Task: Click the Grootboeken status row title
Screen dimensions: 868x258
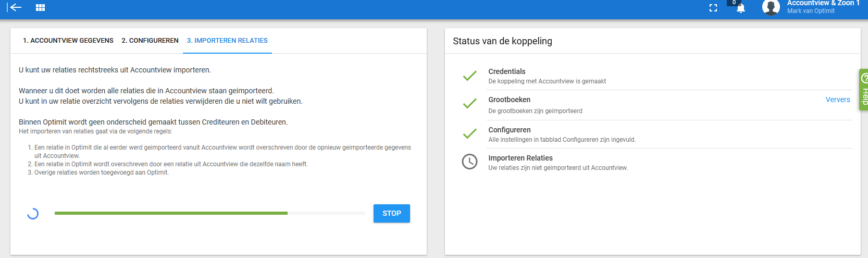Action: pyautogui.click(x=510, y=100)
